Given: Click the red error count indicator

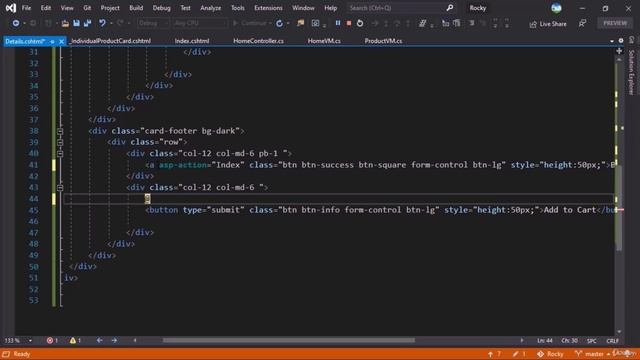Looking at the screenshot, I should [x=52, y=340].
